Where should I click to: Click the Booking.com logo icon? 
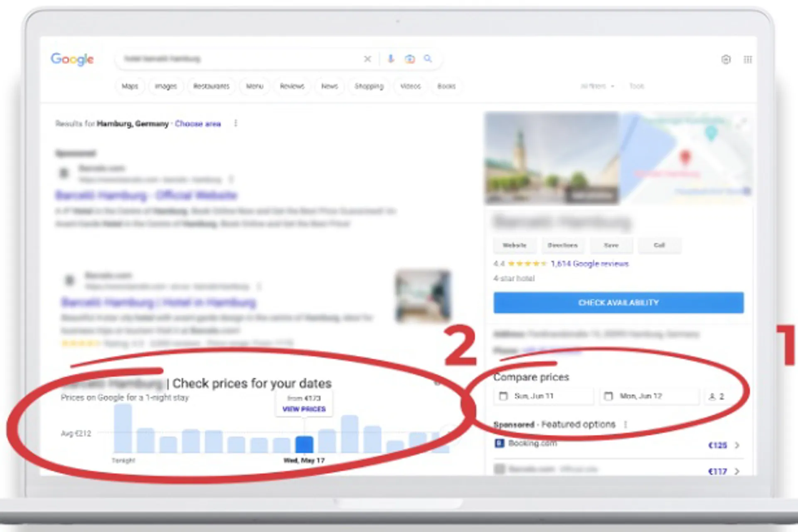[x=499, y=443]
